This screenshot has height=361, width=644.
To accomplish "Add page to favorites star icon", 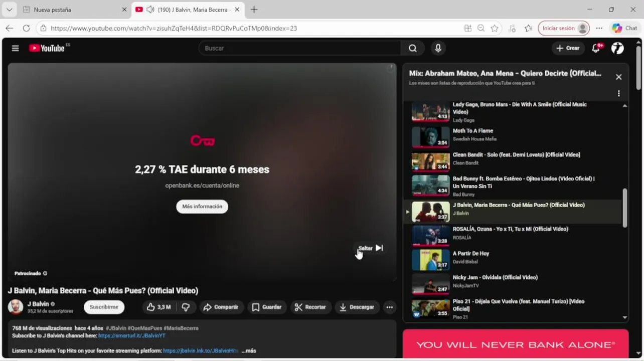I will 495,28.
